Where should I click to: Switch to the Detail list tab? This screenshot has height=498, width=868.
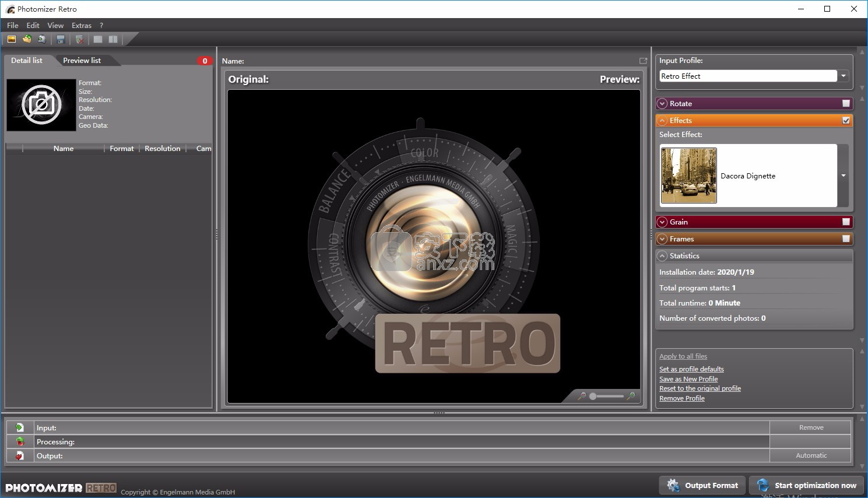pyautogui.click(x=27, y=60)
